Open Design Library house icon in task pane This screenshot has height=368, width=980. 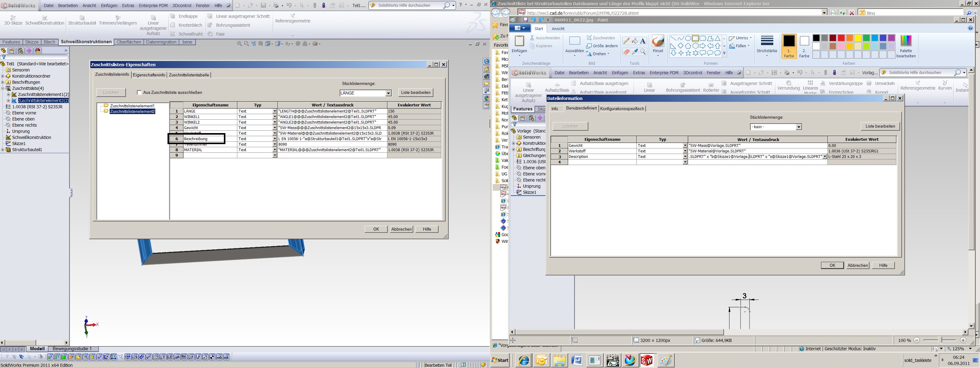[x=487, y=69]
